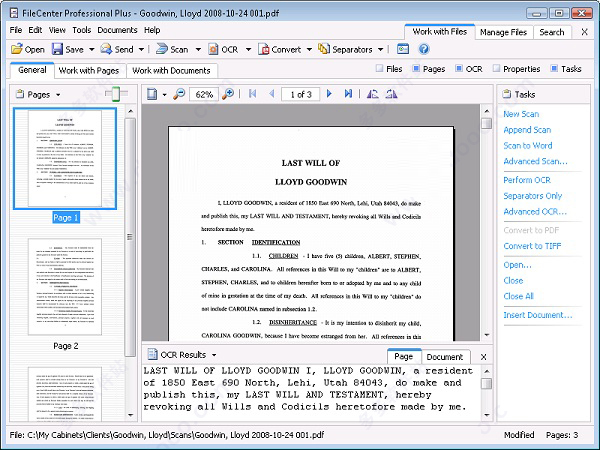Toggle the Properties panel checkbox
The image size is (600, 450).
[495, 70]
